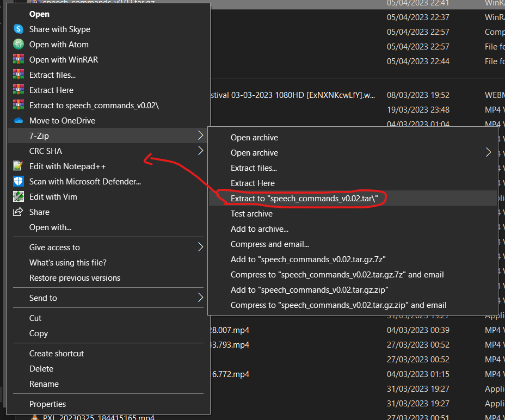
Task: Expand the Send to submenu arrow
Action: [200, 298]
